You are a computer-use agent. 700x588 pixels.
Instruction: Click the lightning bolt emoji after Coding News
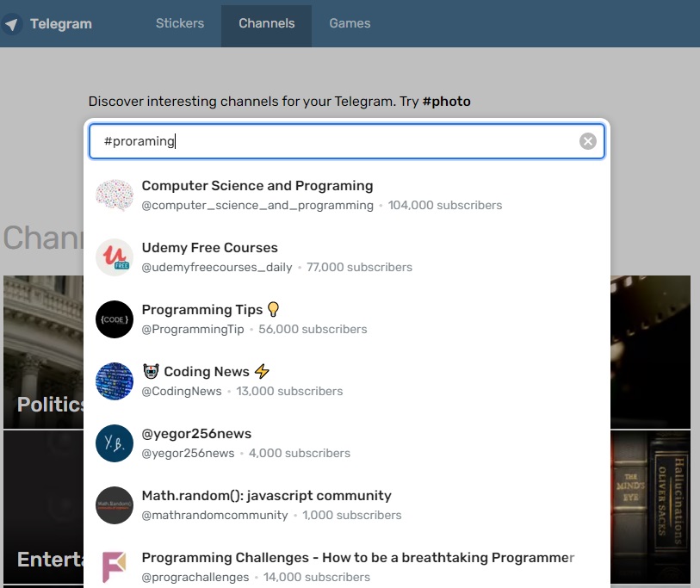tap(262, 371)
